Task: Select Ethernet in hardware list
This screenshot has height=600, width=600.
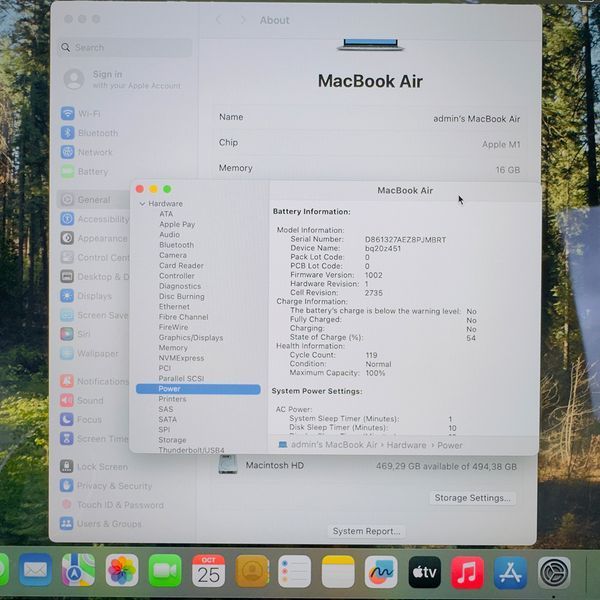Action: click(x=174, y=307)
